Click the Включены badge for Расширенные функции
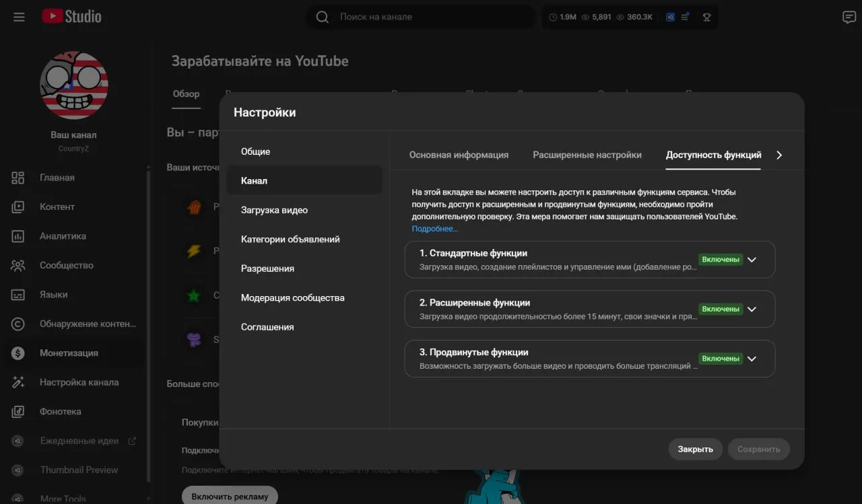The width and height of the screenshot is (862, 504). [x=721, y=309]
